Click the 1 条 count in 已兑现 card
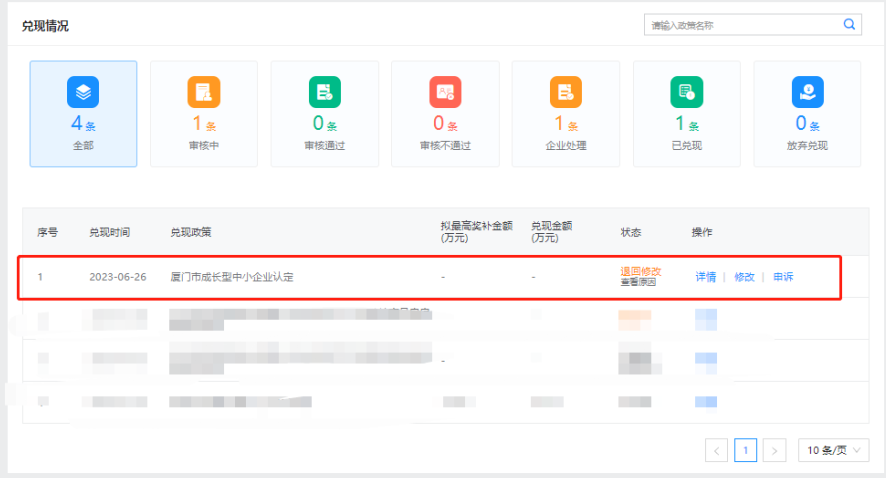886x478 pixels. pyautogui.click(x=687, y=123)
